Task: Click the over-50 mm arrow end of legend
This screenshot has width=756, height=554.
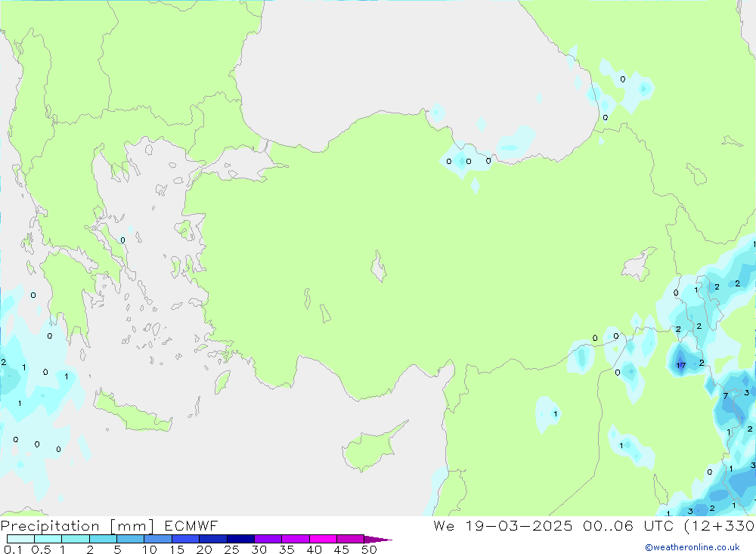Action: click(378, 540)
